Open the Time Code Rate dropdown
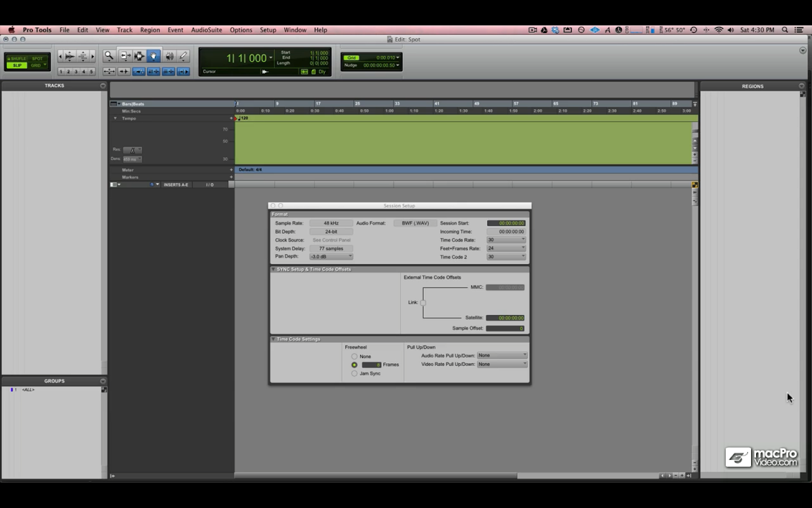 [x=506, y=240]
